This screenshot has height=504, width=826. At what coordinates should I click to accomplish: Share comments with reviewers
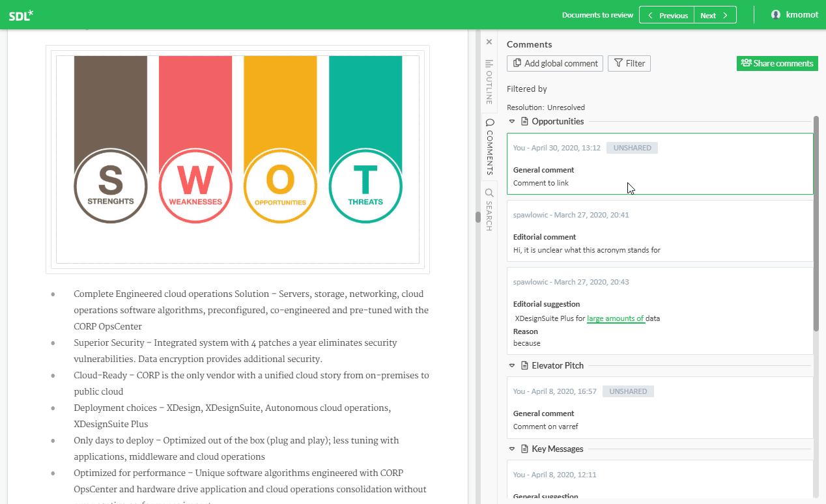coord(777,63)
